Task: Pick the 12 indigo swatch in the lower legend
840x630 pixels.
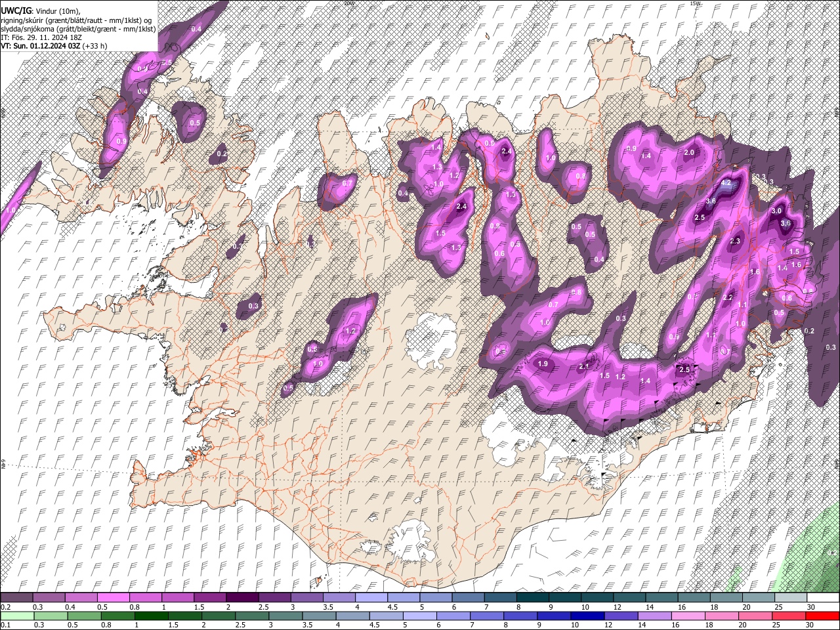Action: click(621, 616)
